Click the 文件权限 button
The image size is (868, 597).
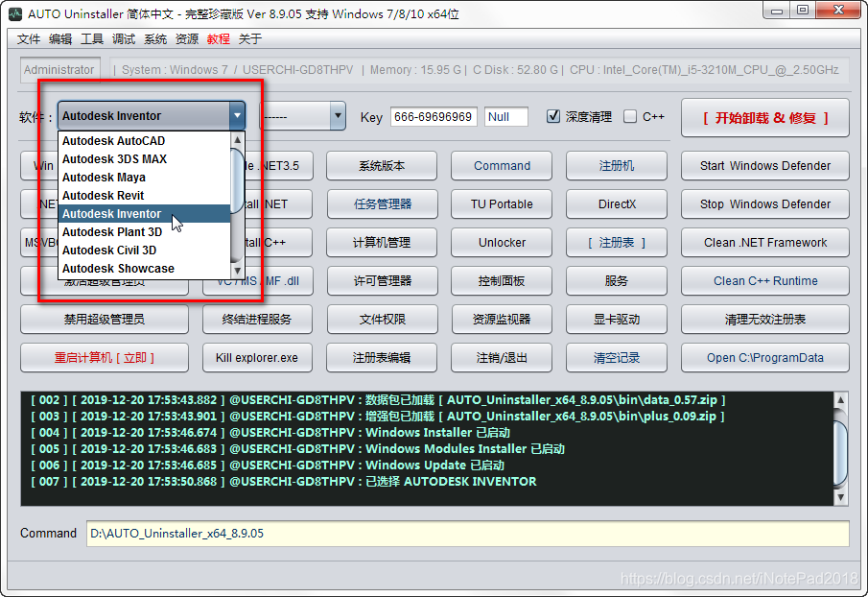point(382,319)
